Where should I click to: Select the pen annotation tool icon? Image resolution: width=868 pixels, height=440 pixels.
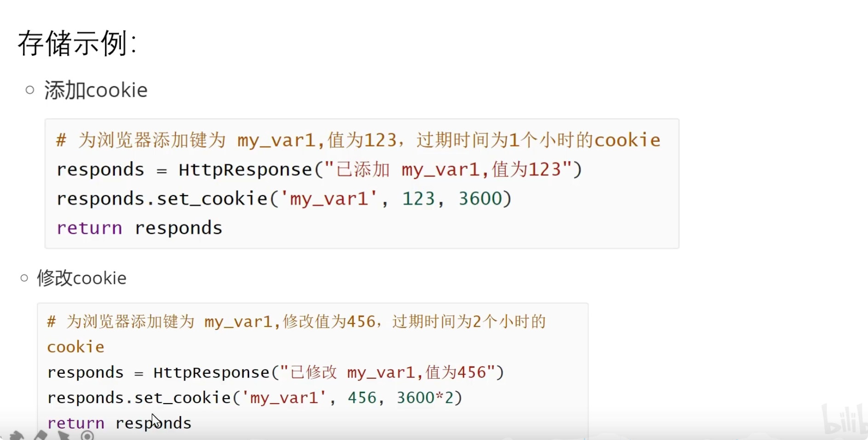tap(40, 435)
